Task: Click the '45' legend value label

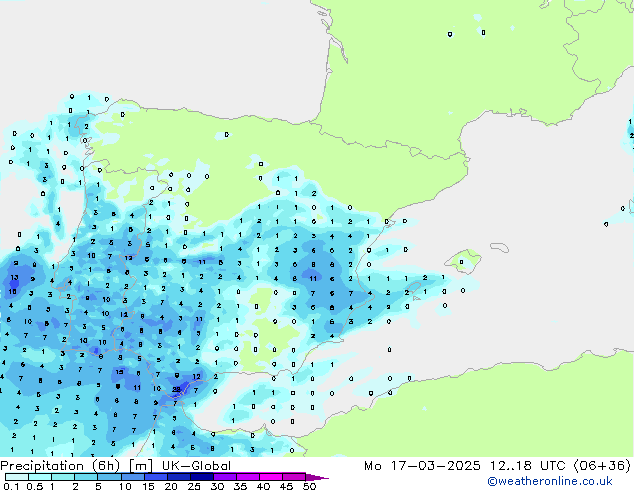Action: pyautogui.click(x=286, y=486)
